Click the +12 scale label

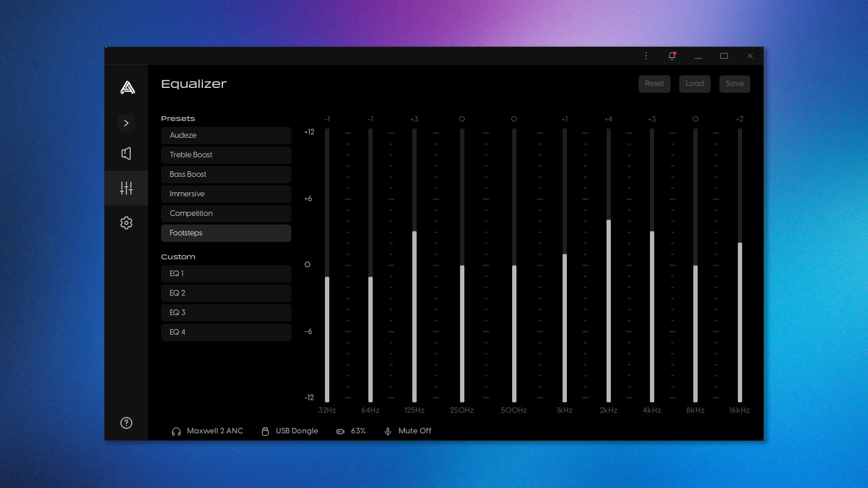pos(309,132)
